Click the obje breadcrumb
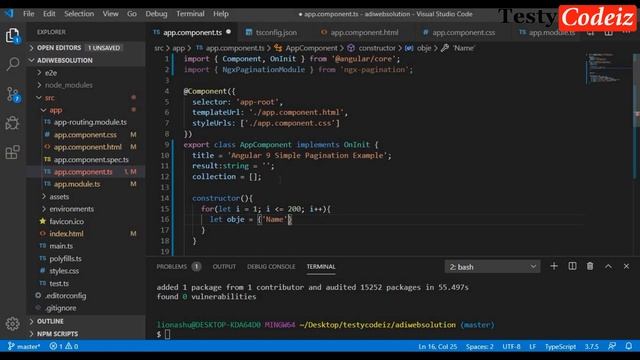 (424, 48)
